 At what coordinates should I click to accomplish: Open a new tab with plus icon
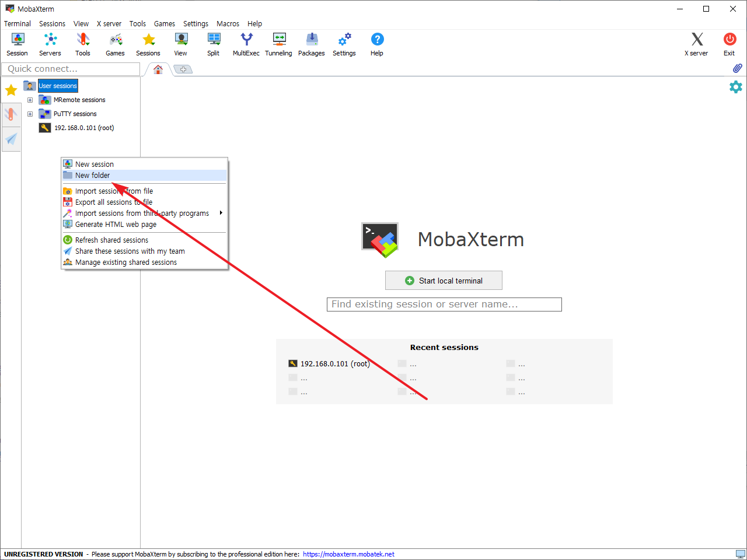click(x=183, y=69)
